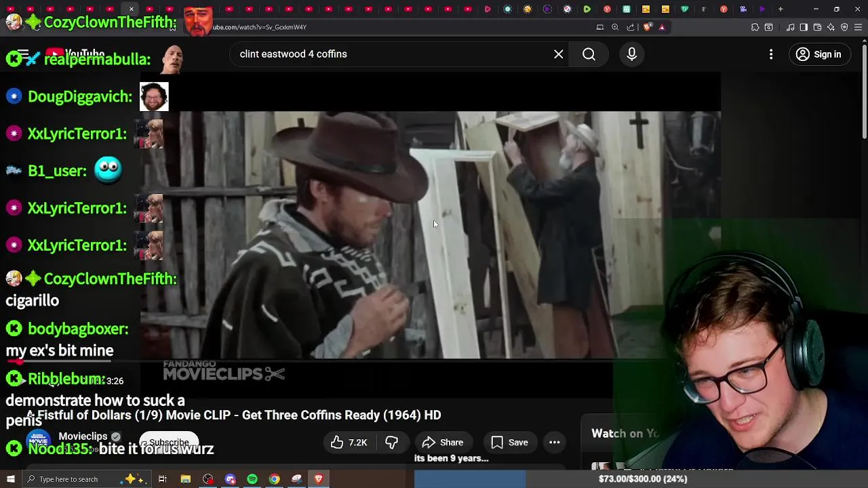The image size is (868, 488).
Task: Open Windows Start menu
Action: [x=10, y=479]
